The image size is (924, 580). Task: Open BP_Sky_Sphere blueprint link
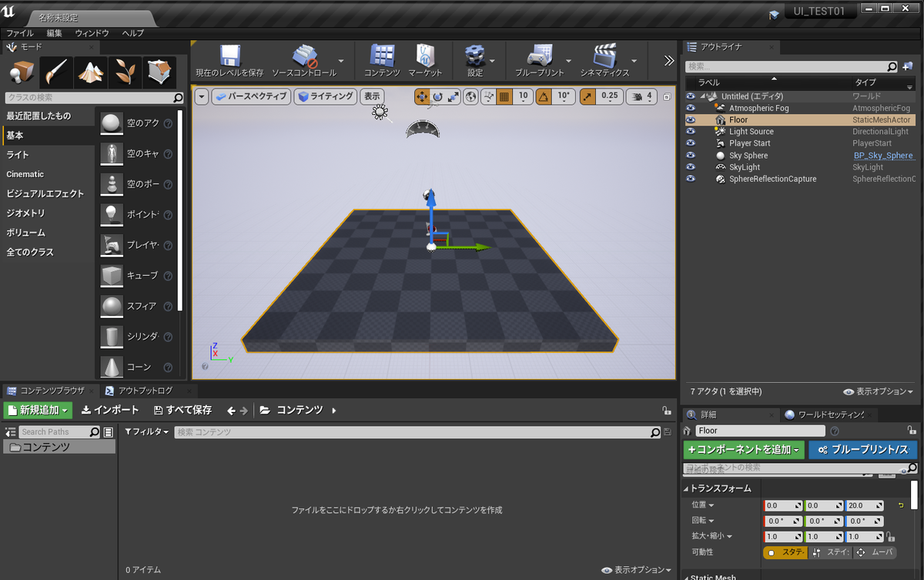883,156
